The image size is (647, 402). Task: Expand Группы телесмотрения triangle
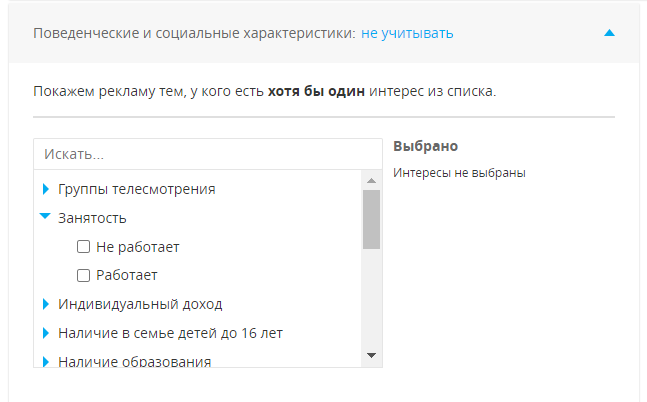tap(46, 189)
